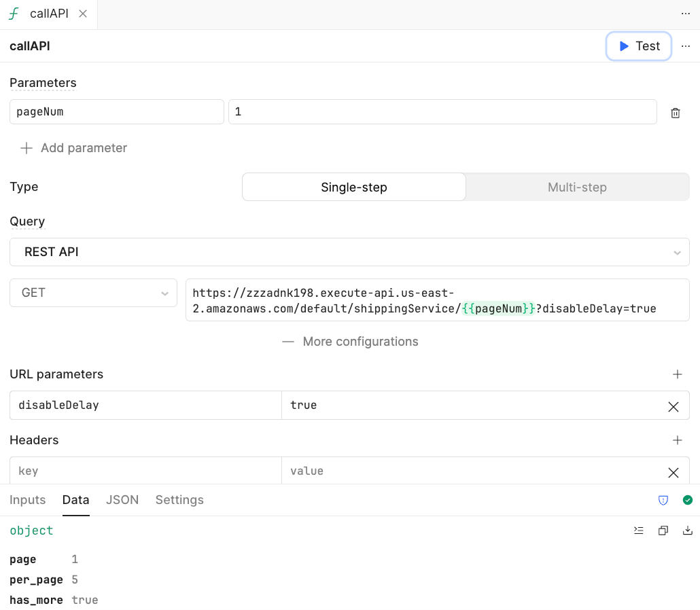Add a new header with plus icon
The image size is (700, 610).
[677, 440]
